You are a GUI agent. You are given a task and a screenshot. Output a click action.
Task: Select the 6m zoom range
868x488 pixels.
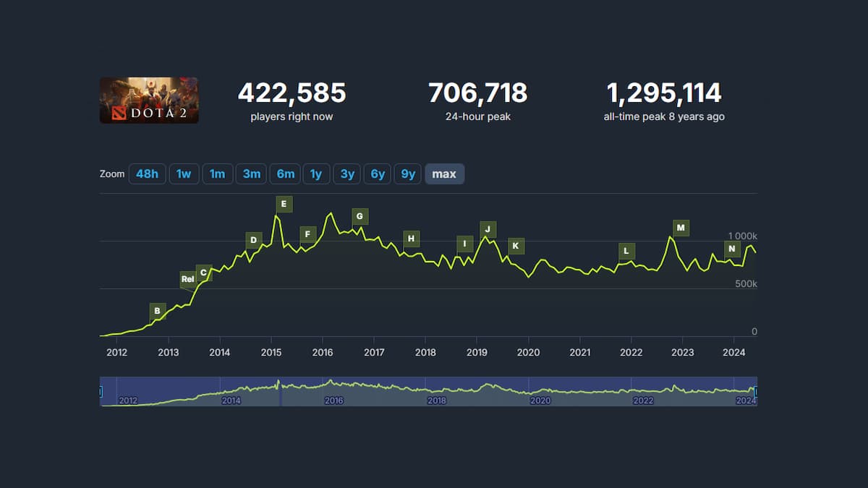click(285, 174)
